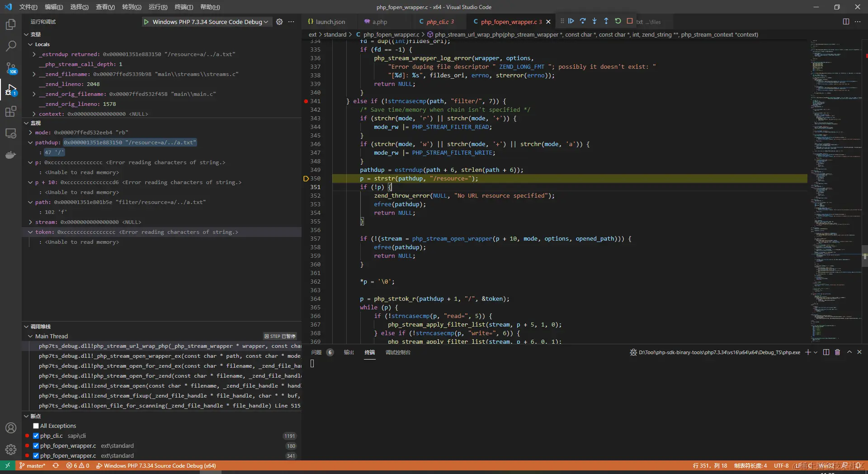Viewport: 868px width, 474px height.
Task: Expand the context variable
Action: click(x=34, y=114)
